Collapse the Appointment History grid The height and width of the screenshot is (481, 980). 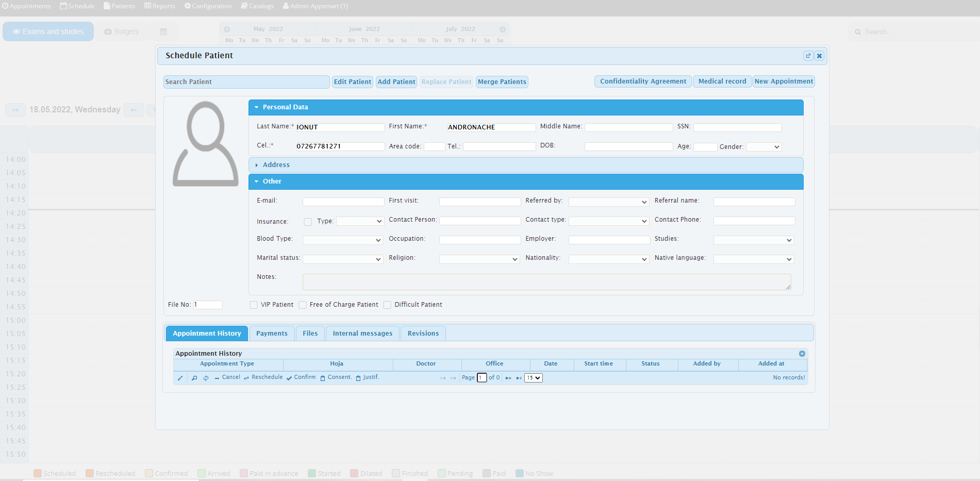tap(802, 354)
